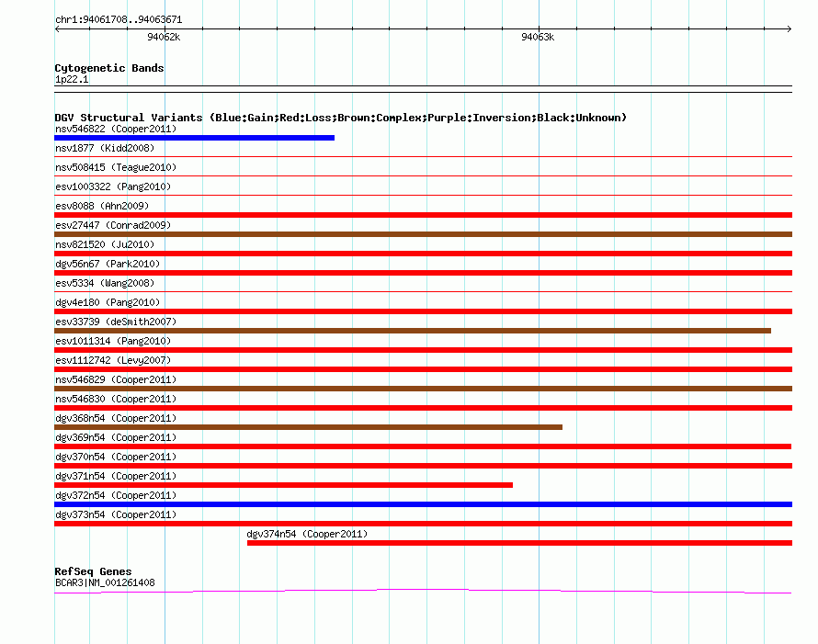
Task: Click the dgv368n54 brown complex bar
Action: [x=308, y=427]
